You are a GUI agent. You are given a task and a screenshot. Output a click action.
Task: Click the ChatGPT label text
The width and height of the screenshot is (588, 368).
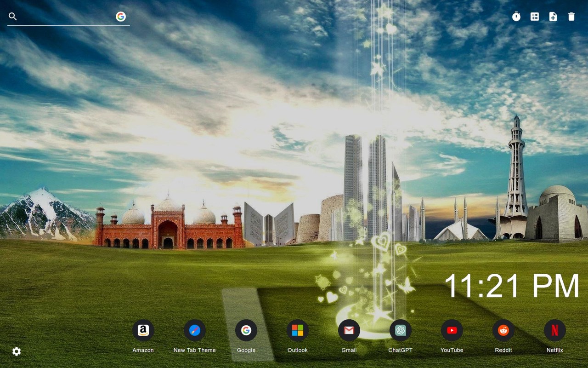[x=400, y=350]
